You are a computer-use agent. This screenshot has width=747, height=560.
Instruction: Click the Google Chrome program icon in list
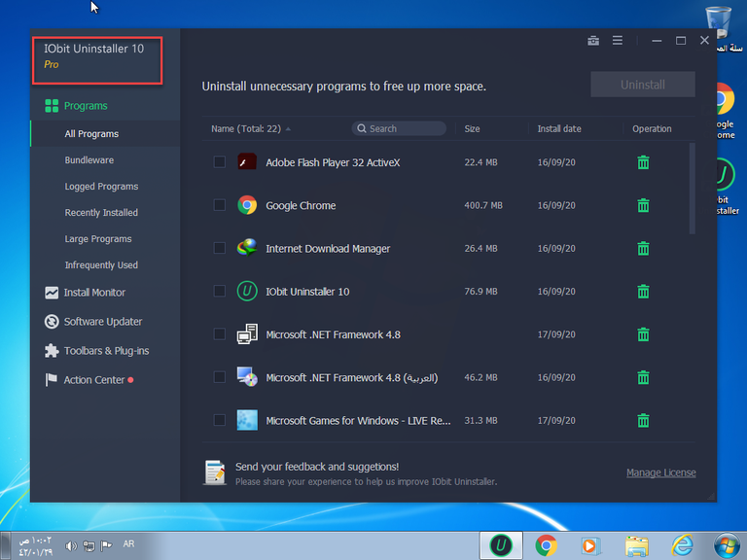[x=247, y=205]
